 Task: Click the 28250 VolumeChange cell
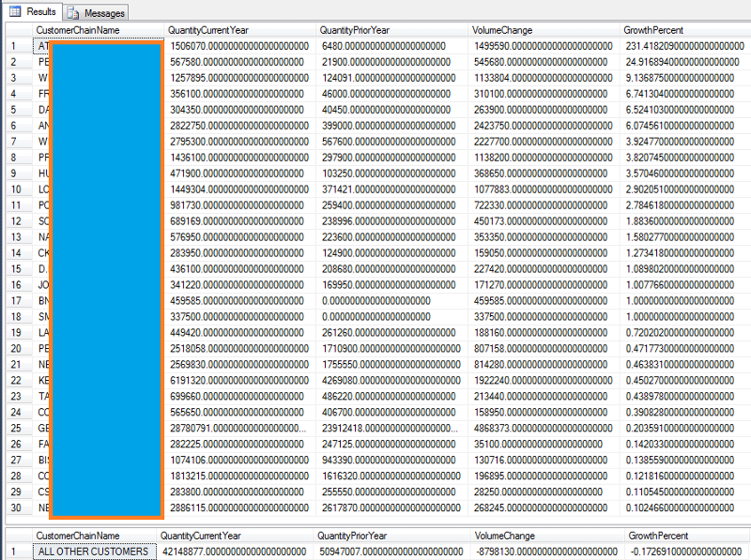coord(544,492)
